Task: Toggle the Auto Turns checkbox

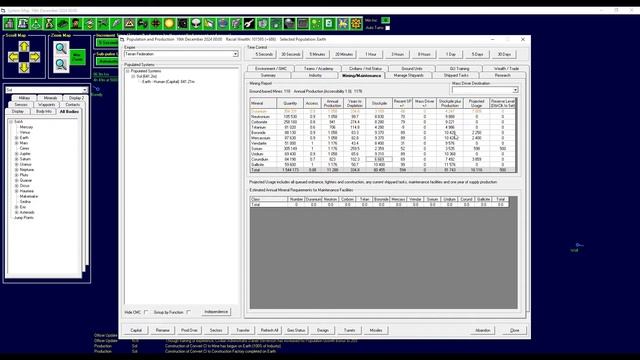Action: pyautogui.click(x=387, y=28)
